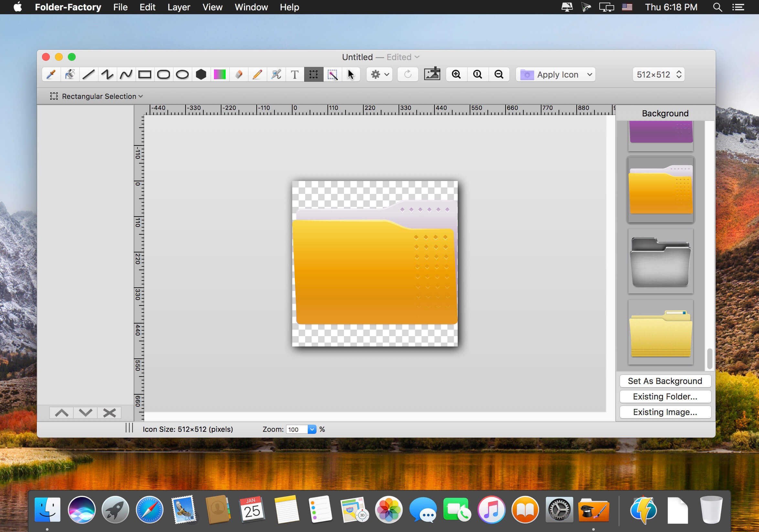Open the Layer menu

coord(178,7)
